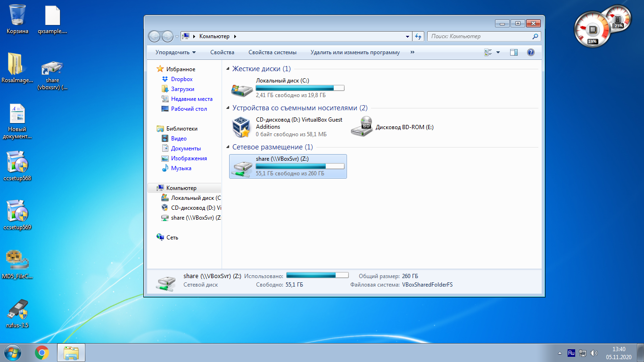The height and width of the screenshot is (362, 644).
Task: Click the Использовано usage bar in details pane
Action: (x=317, y=275)
